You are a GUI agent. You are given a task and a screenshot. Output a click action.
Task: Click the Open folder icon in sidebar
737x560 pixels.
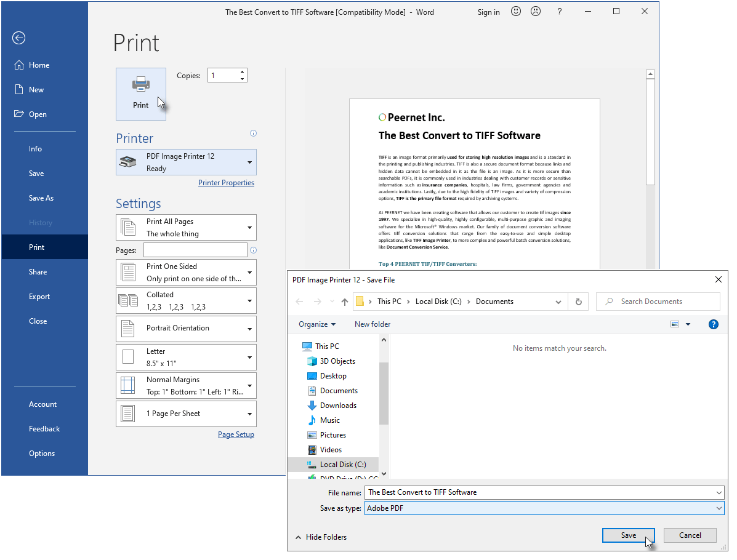click(x=20, y=114)
